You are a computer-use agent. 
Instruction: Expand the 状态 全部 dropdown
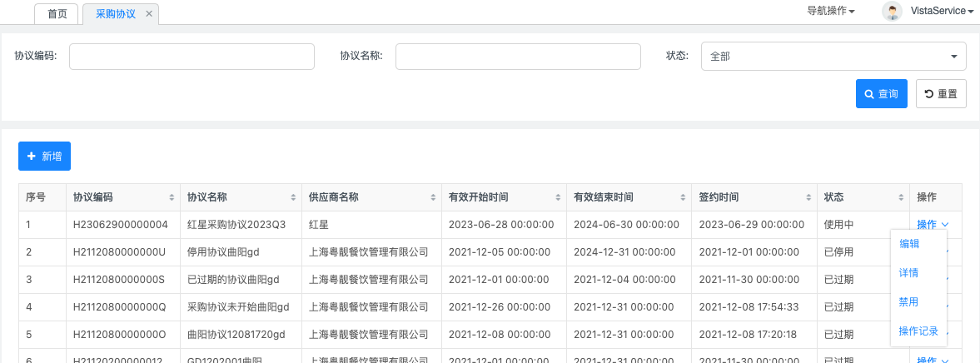coord(833,57)
